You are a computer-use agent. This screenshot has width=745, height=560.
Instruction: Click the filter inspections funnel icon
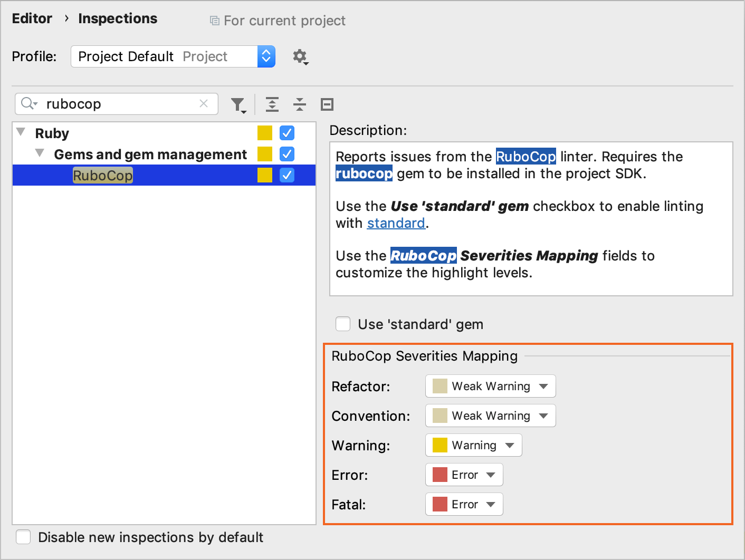tap(238, 104)
